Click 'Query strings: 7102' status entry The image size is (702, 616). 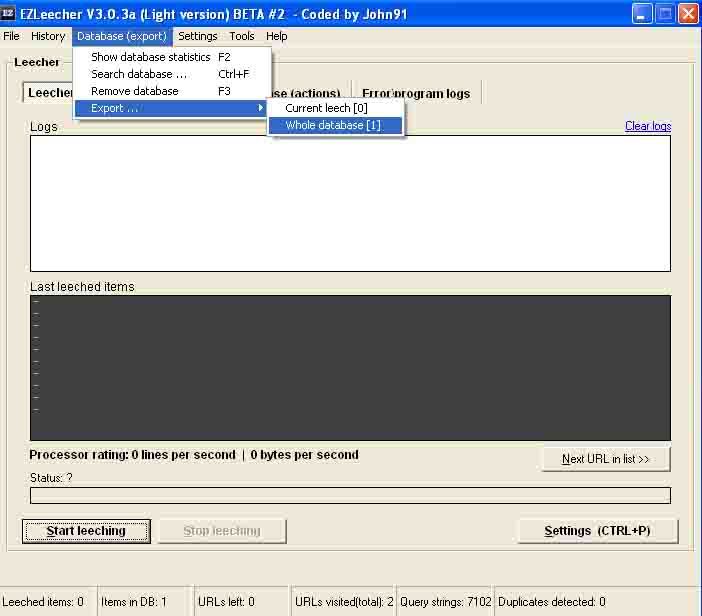coord(445,602)
